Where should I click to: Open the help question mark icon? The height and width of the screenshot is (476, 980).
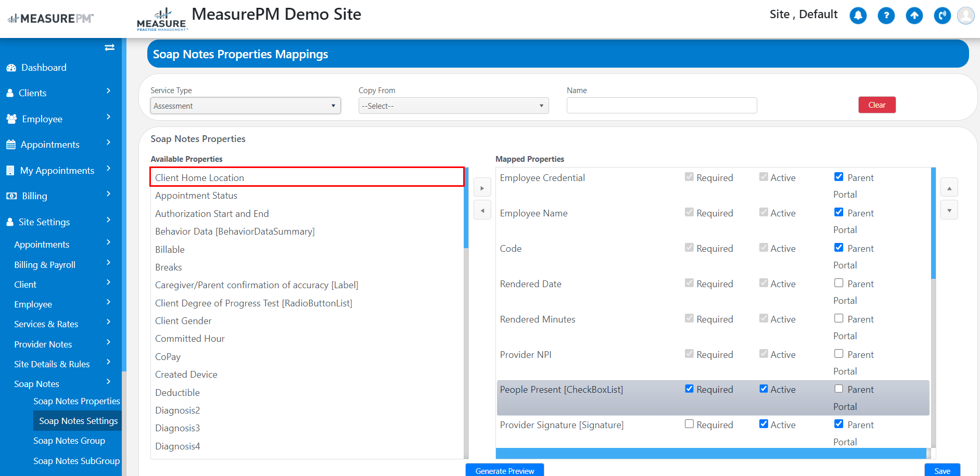886,16
